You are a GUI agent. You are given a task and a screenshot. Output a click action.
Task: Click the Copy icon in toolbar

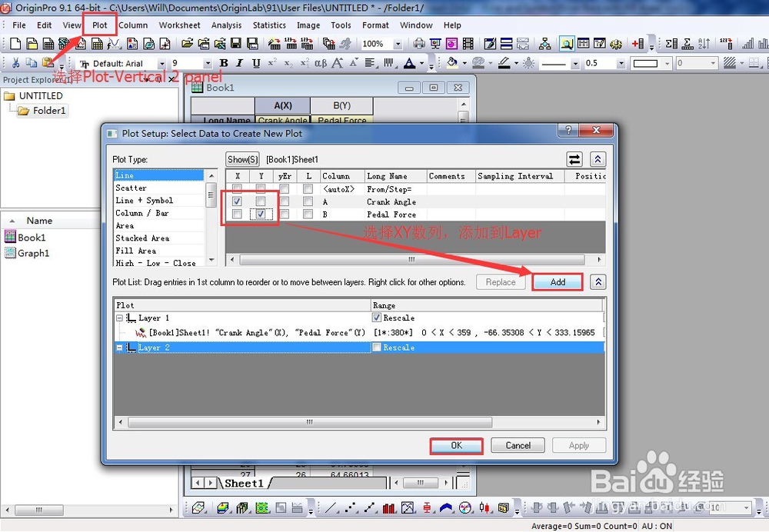click(32, 63)
